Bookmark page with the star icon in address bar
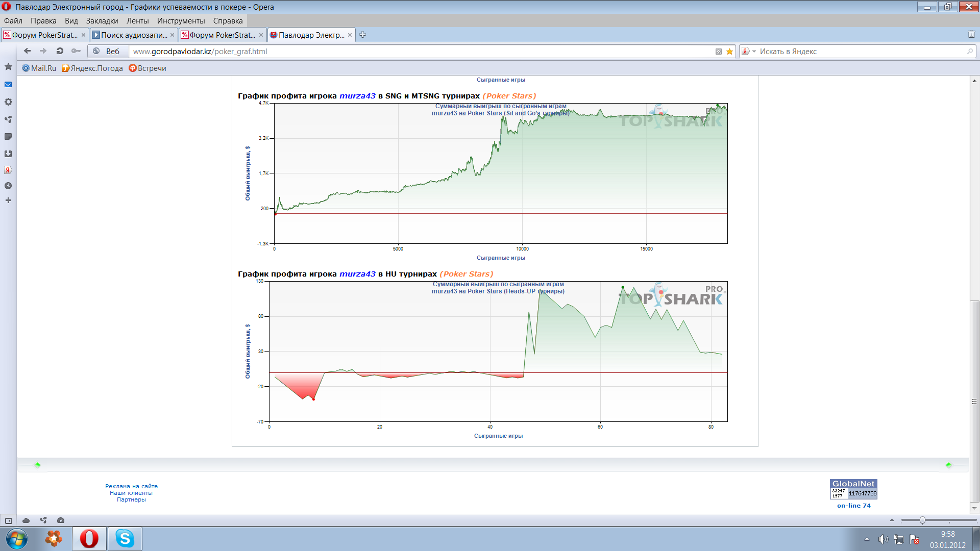The width and height of the screenshot is (980, 551). pyautogui.click(x=729, y=52)
